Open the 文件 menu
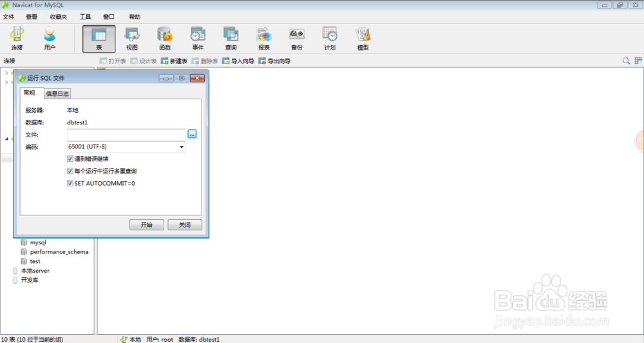This screenshot has width=644, height=343. click(8, 17)
